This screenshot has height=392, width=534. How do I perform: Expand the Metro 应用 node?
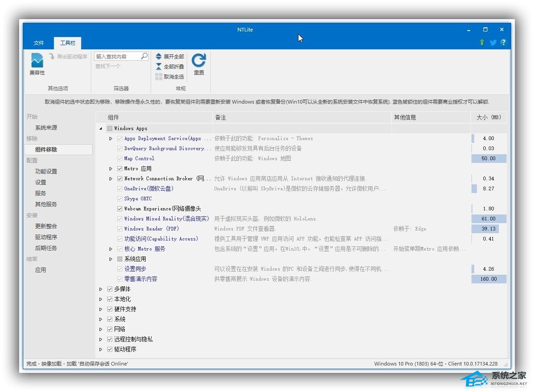pyautogui.click(x=111, y=168)
